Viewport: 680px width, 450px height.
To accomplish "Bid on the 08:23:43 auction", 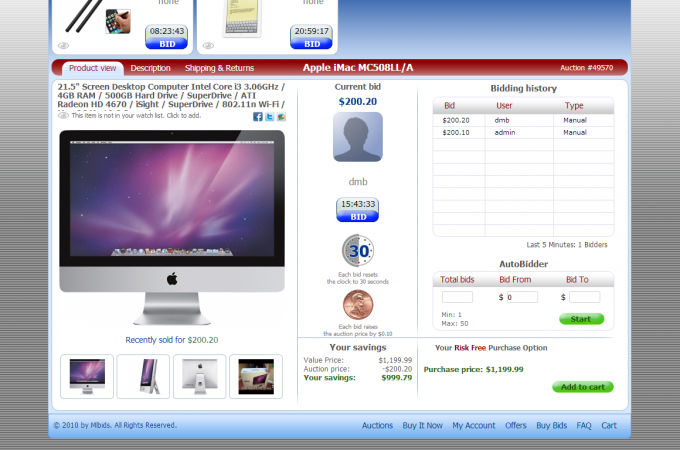I will click(167, 44).
